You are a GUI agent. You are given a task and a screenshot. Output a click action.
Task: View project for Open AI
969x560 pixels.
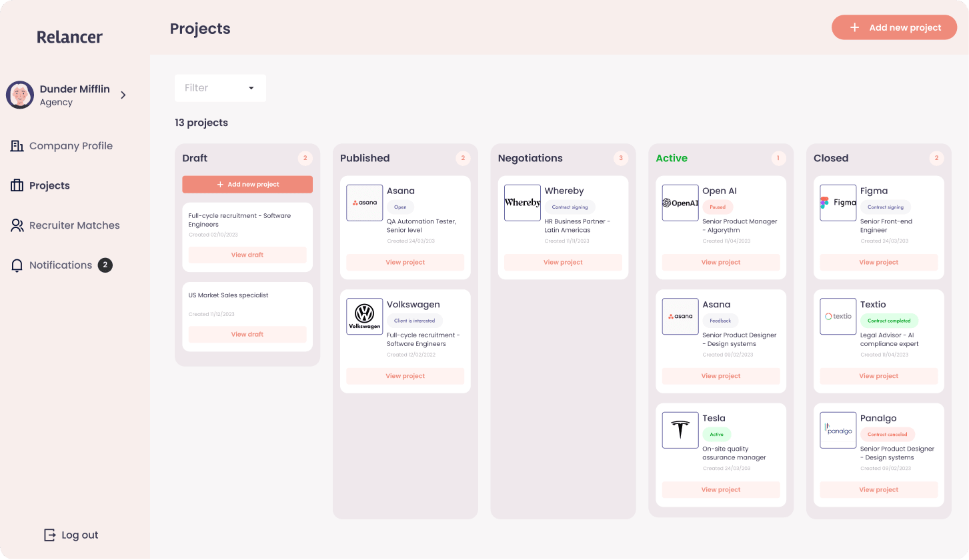click(x=721, y=262)
